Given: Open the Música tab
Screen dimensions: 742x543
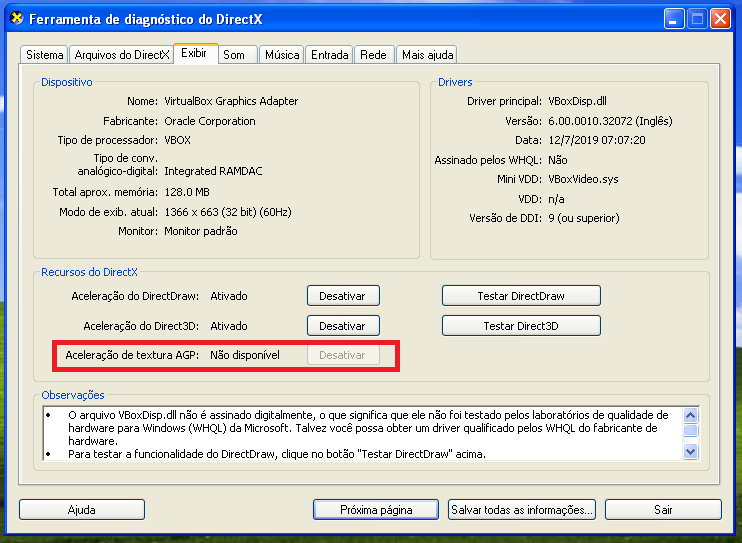Looking at the screenshot, I should [282, 55].
